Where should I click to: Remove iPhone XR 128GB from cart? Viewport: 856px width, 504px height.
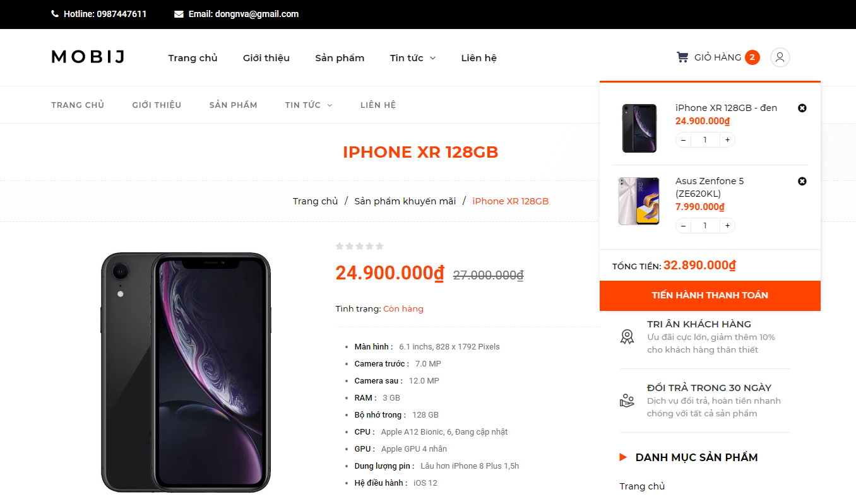802,108
